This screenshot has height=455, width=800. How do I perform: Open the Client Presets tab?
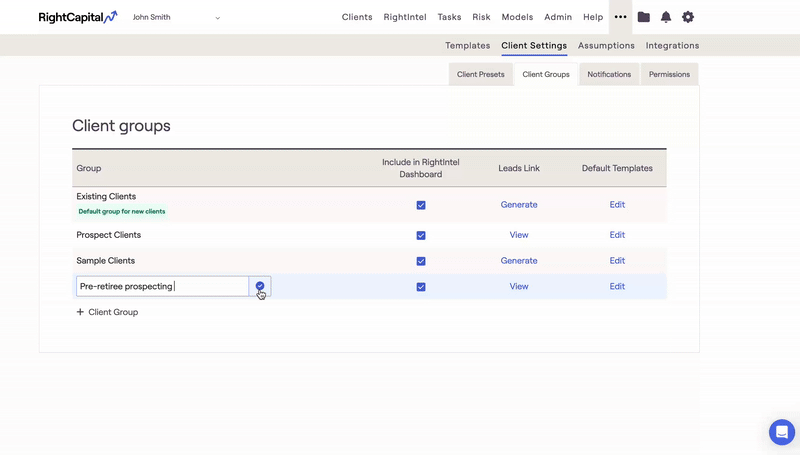(x=481, y=74)
